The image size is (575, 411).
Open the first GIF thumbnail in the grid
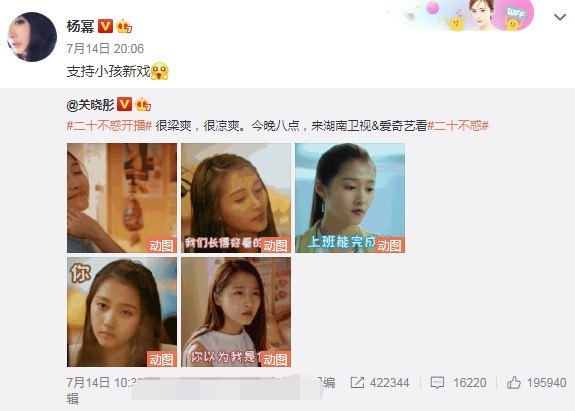[x=122, y=198]
